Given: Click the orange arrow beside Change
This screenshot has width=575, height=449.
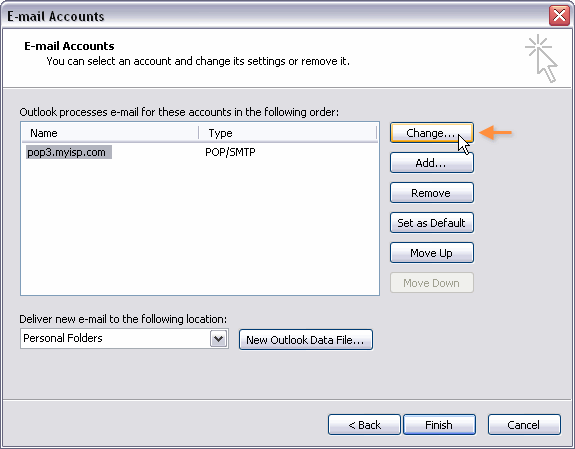Looking at the screenshot, I should [x=495, y=132].
